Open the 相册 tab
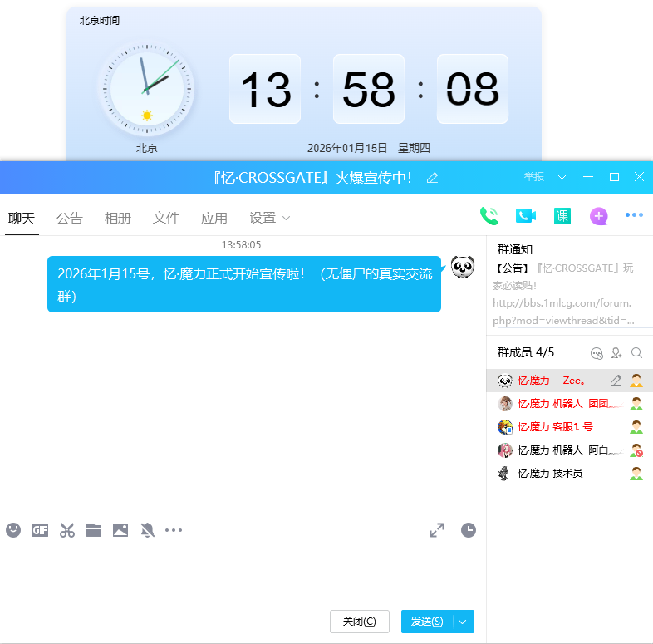Viewport: 653px width, 644px height. (x=117, y=218)
